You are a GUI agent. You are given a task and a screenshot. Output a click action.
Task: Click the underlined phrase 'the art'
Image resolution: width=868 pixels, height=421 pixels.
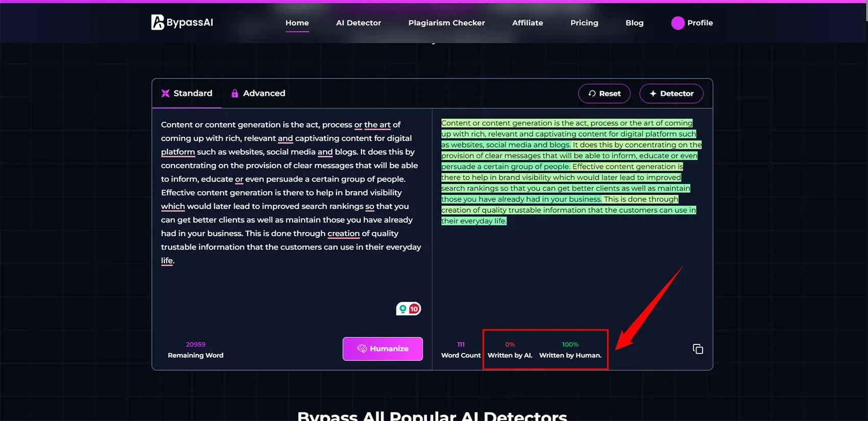(x=377, y=125)
